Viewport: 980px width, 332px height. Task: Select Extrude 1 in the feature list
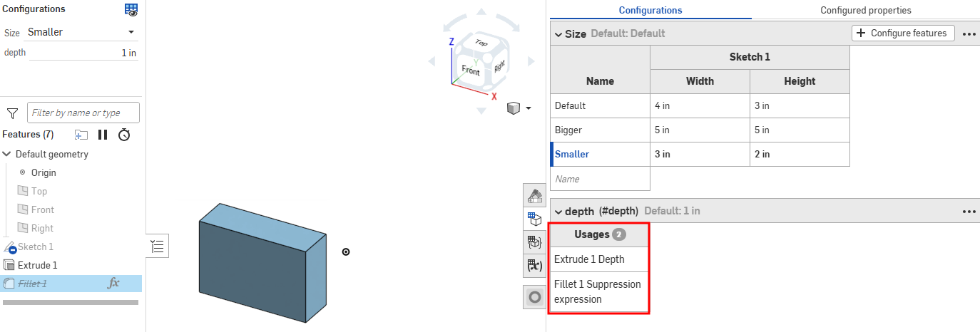tap(37, 265)
